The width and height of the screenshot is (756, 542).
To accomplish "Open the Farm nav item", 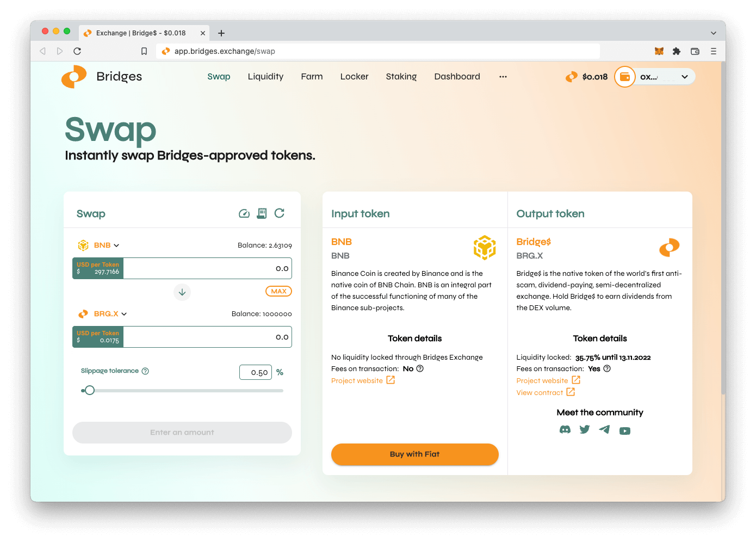I will 312,77.
